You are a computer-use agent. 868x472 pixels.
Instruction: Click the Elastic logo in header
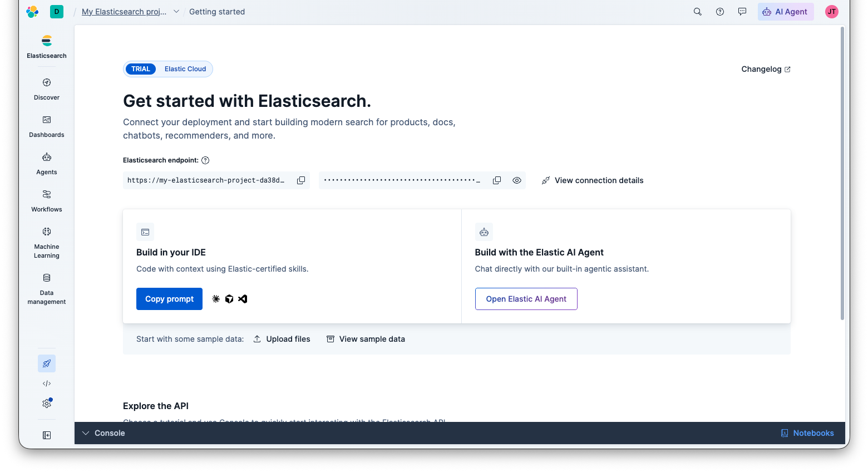click(32, 12)
